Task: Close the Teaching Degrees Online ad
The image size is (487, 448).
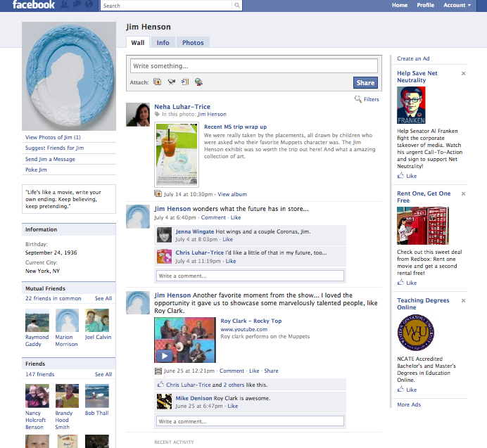Action: pos(463,300)
